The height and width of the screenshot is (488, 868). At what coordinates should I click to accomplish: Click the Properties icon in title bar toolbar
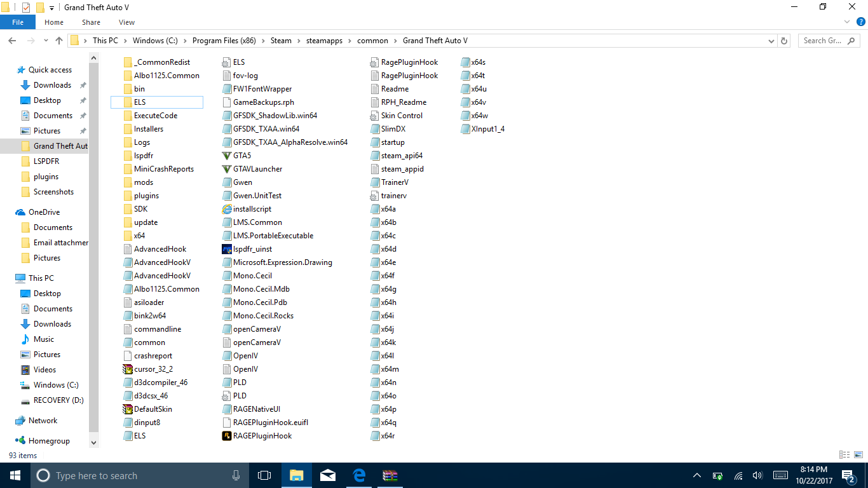coord(26,8)
